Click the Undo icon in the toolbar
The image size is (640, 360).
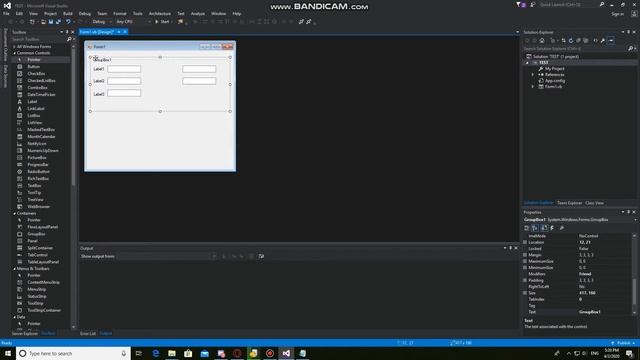[68, 22]
